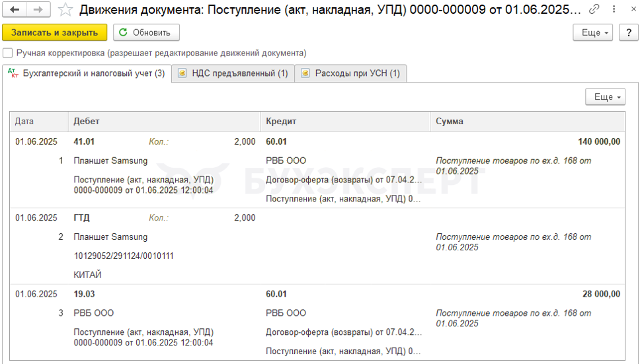Switch to Бухгалтерский и налоговый учет tab
Viewport: 642px width, 364px height.
(x=87, y=73)
